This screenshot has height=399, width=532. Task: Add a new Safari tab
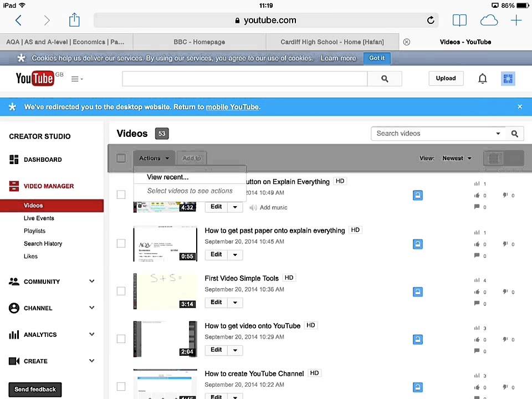point(516,21)
